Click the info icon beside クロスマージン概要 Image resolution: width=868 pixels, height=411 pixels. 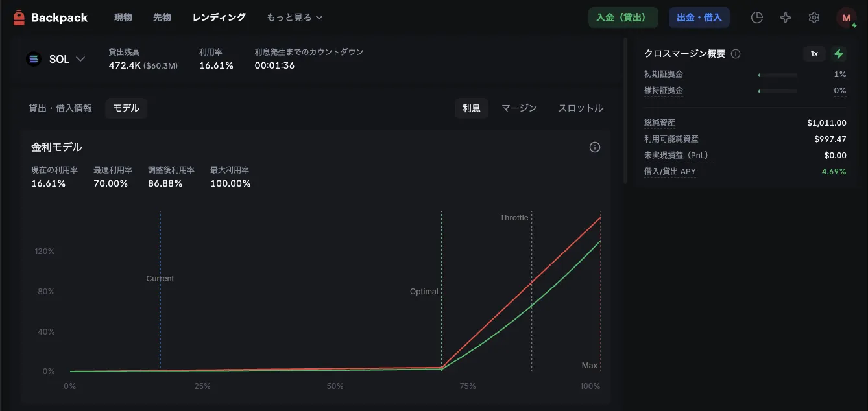click(736, 54)
